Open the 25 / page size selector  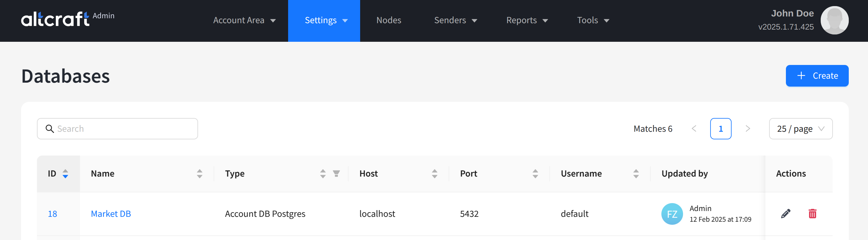[x=800, y=129]
